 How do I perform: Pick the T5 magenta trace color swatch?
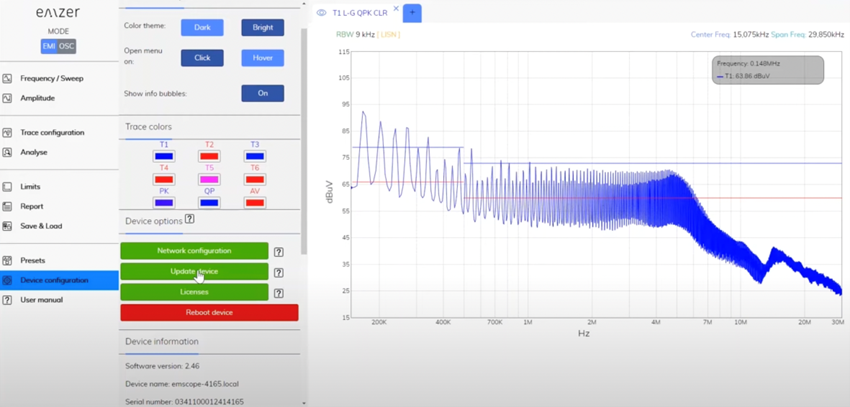click(209, 179)
